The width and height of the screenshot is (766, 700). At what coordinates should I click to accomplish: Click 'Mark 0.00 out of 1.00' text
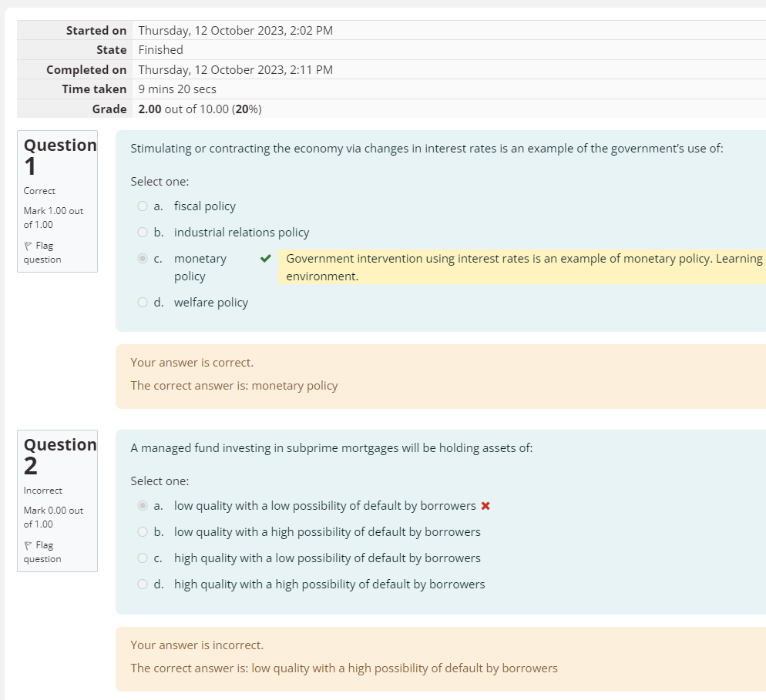[53, 517]
